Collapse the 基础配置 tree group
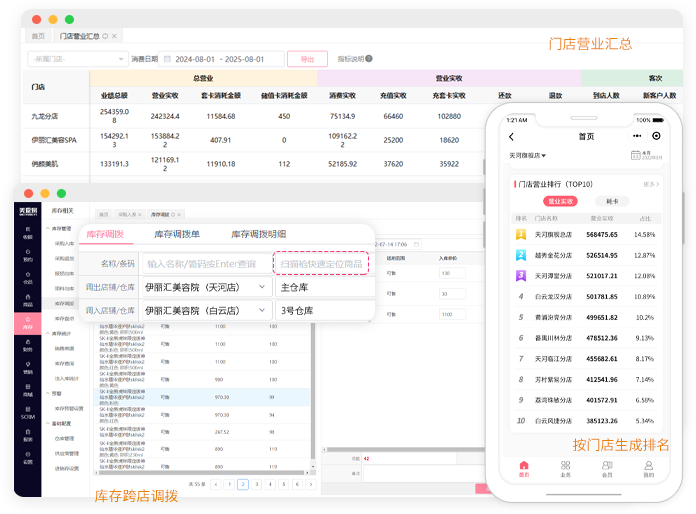The height and width of the screenshot is (514, 696). click(47, 423)
